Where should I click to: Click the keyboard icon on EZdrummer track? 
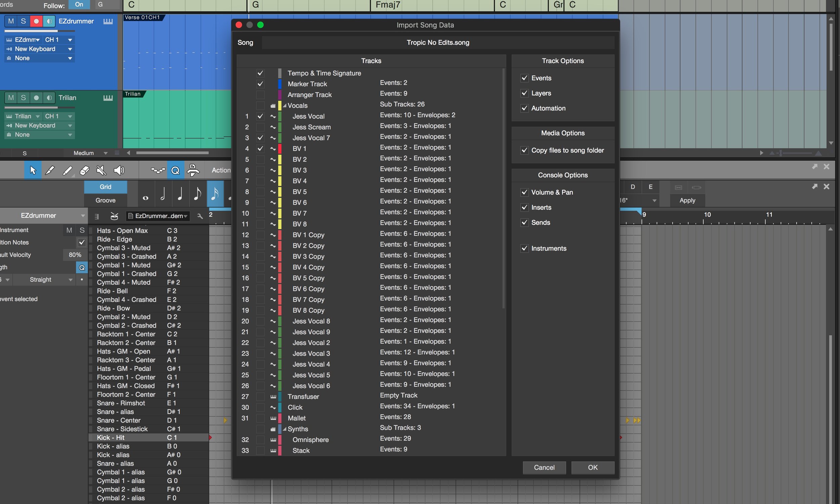(x=108, y=22)
